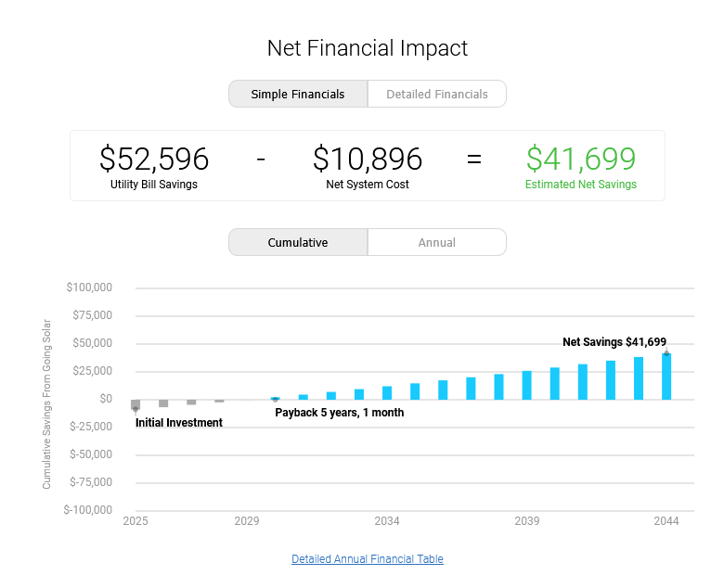Switch to the Simple Financials tab
This screenshot has height=588, width=711.
click(x=298, y=94)
